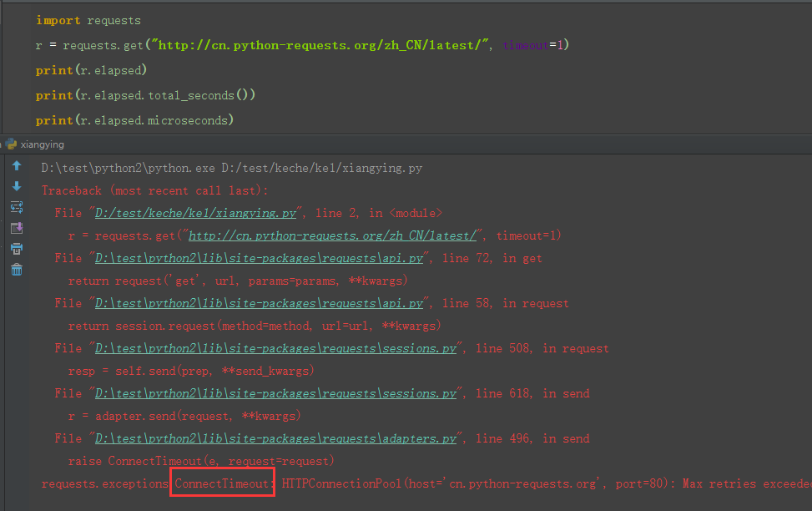Click the print icon in console sidebar

coord(17,249)
